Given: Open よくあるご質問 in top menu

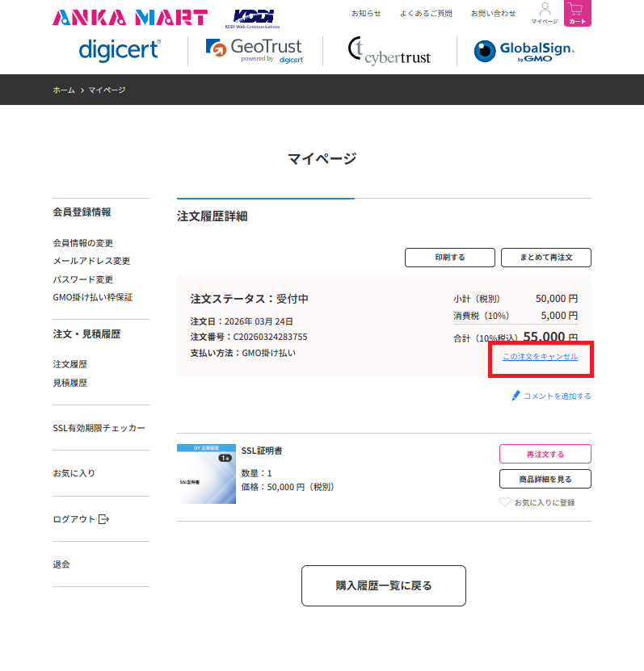Looking at the screenshot, I should pos(426,14).
